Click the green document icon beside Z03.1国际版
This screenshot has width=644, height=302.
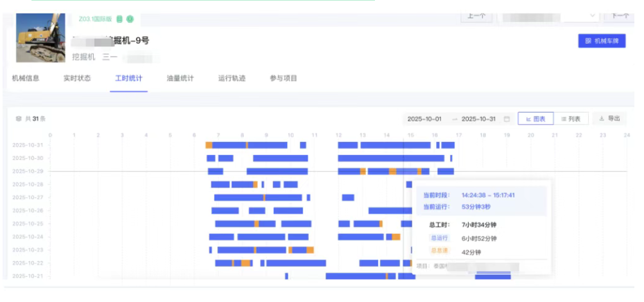click(x=119, y=19)
